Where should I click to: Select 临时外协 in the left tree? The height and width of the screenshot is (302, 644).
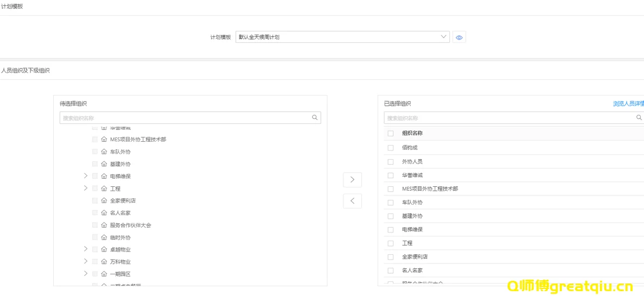pos(120,237)
